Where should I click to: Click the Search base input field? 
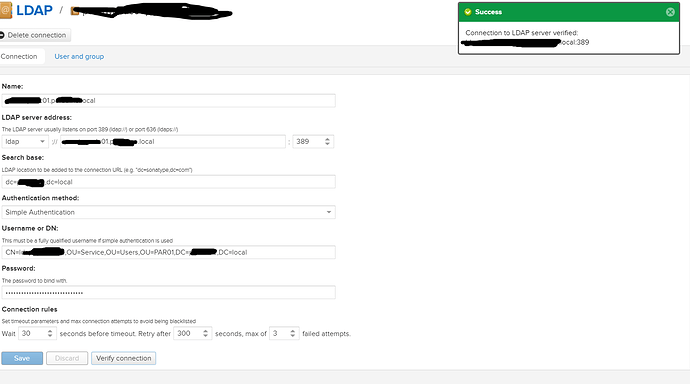click(x=169, y=182)
